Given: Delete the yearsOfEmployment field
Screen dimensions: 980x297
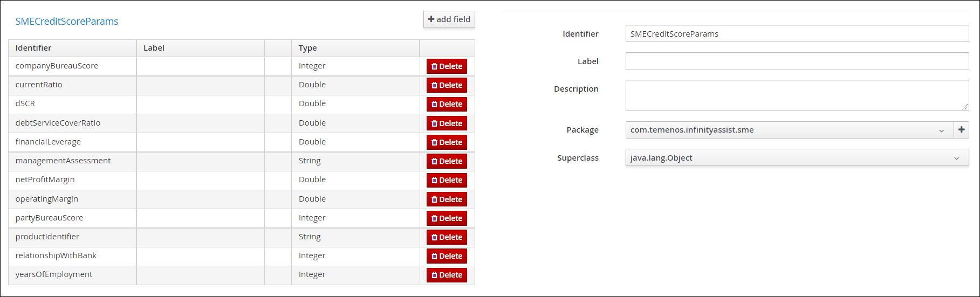Looking at the screenshot, I should click(447, 275).
